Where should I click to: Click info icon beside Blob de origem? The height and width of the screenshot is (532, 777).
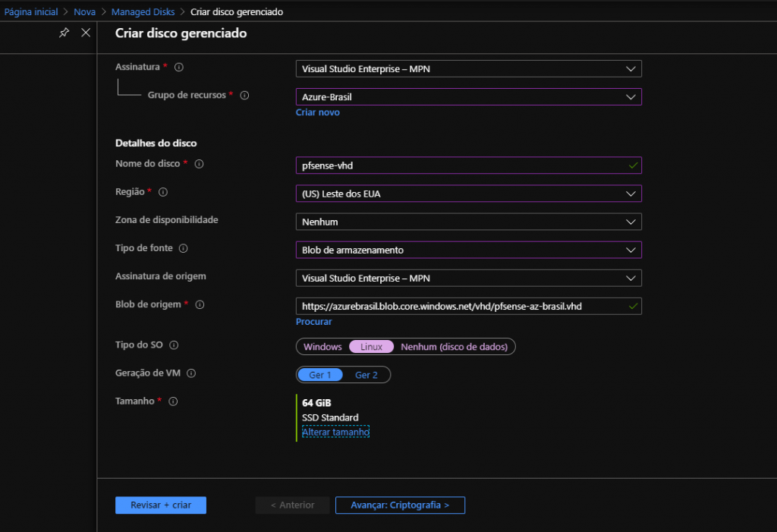click(200, 305)
